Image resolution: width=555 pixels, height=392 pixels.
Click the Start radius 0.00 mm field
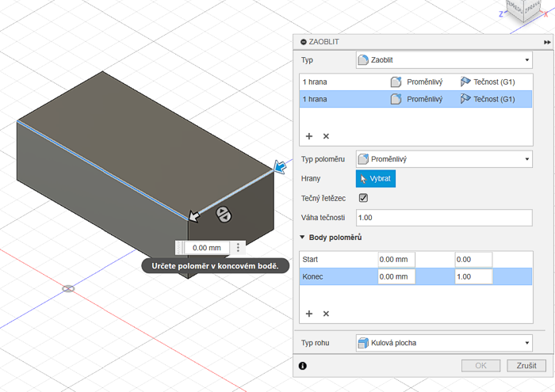click(396, 260)
